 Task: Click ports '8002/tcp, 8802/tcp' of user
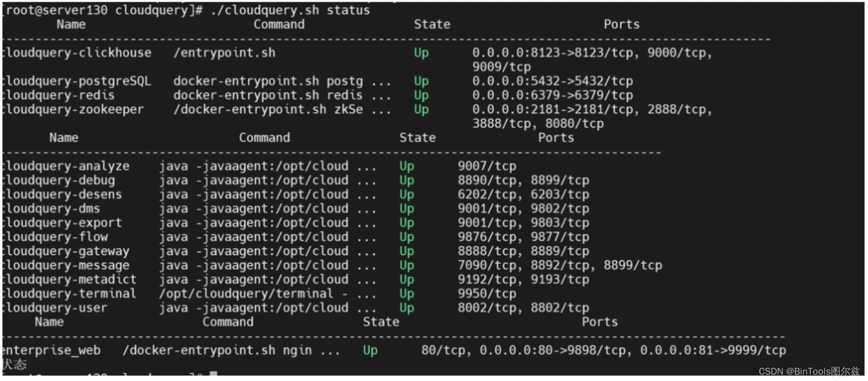(524, 309)
